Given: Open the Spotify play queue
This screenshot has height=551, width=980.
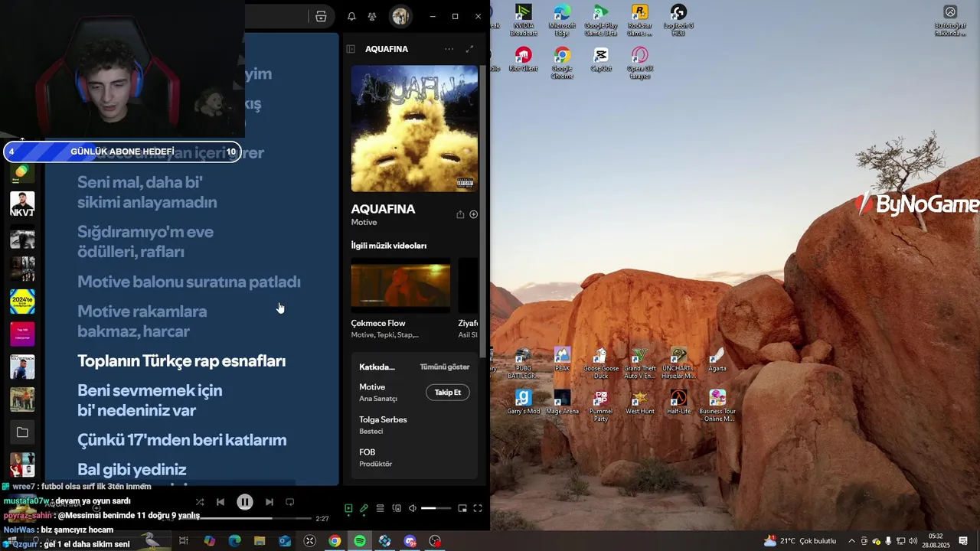Looking at the screenshot, I should pos(380,508).
